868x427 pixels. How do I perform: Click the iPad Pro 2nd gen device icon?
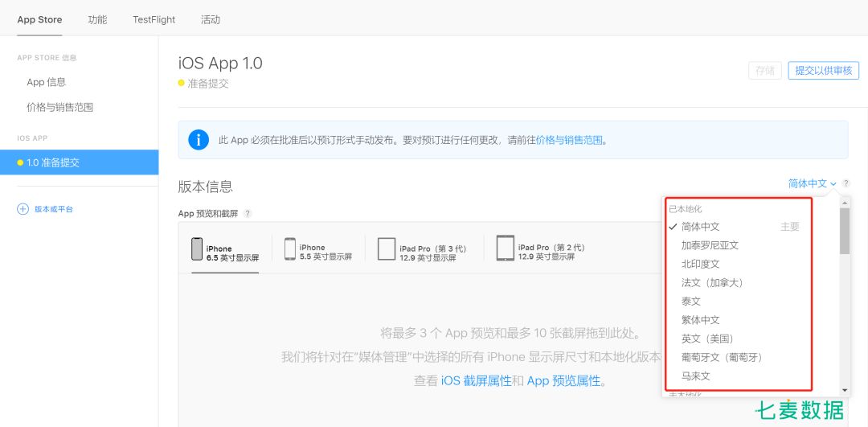(x=506, y=248)
